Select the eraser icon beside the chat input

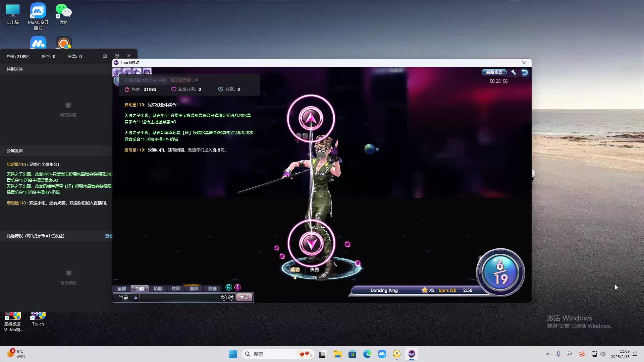[x=224, y=298]
